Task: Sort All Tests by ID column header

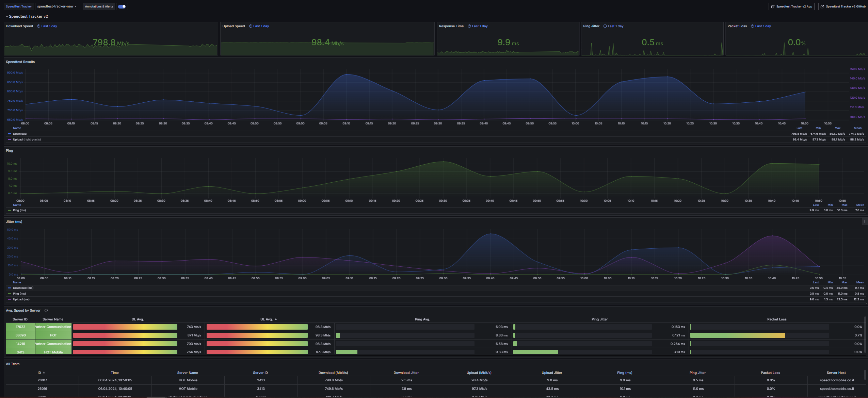Action: click(39, 373)
